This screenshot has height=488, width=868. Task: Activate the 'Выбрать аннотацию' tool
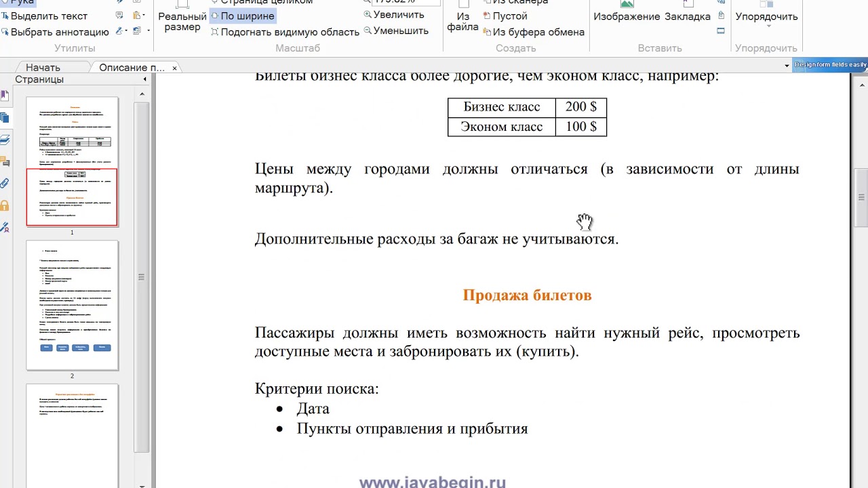pos(55,32)
